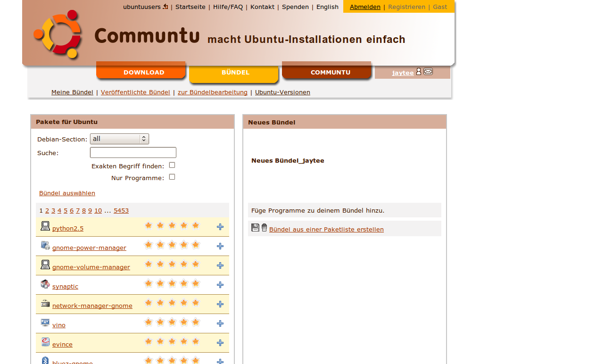Open the messages envelope icon
Viewport: 596px width, 364px height.
pos(428,71)
